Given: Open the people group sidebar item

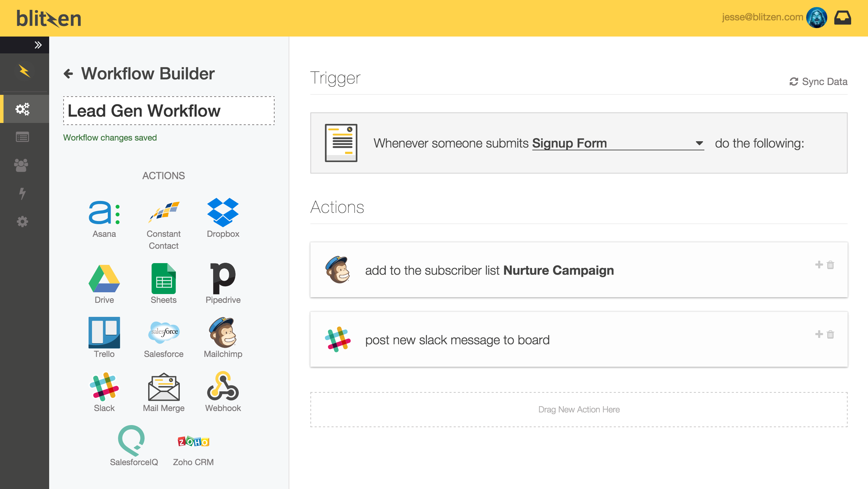Looking at the screenshot, I should [21, 165].
